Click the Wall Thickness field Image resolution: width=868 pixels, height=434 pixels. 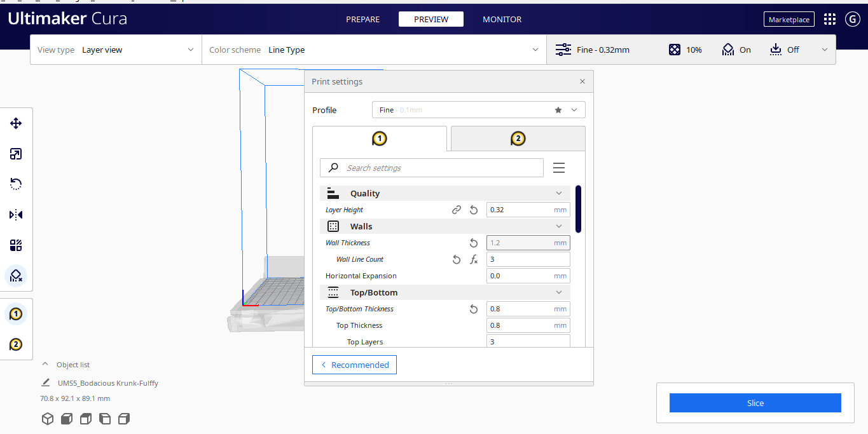[x=528, y=243]
